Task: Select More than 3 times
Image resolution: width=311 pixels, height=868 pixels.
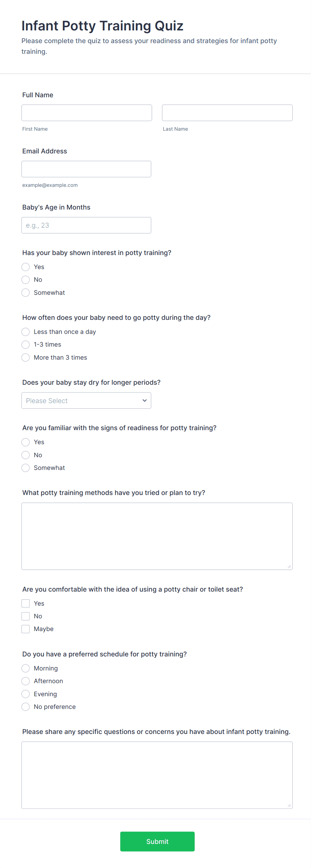Action: click(x=26, y=358)
